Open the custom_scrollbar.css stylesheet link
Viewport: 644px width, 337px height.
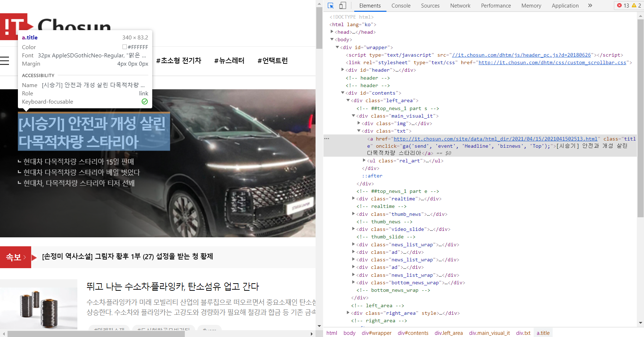click(552, 62)
